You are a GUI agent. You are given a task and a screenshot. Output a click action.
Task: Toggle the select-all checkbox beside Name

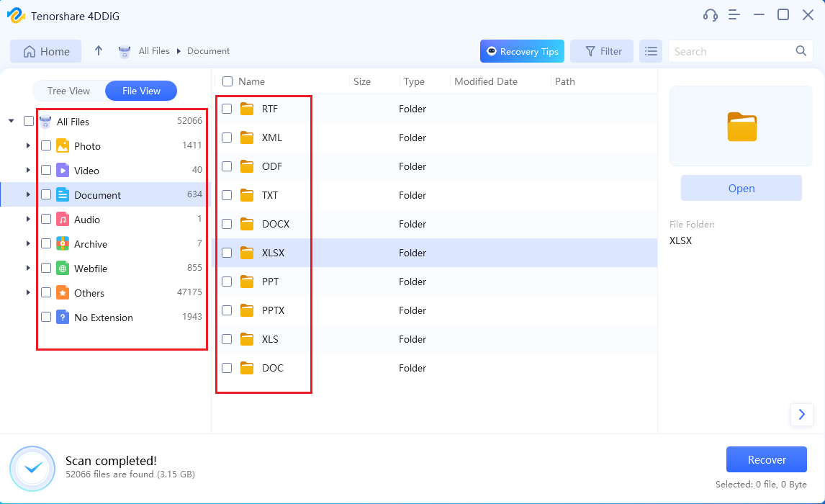227,81
